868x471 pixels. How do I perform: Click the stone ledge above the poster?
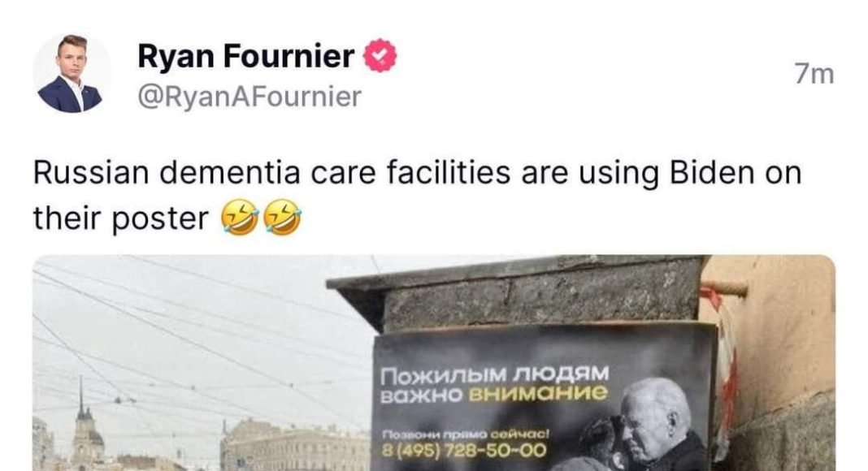click(518, 293)
